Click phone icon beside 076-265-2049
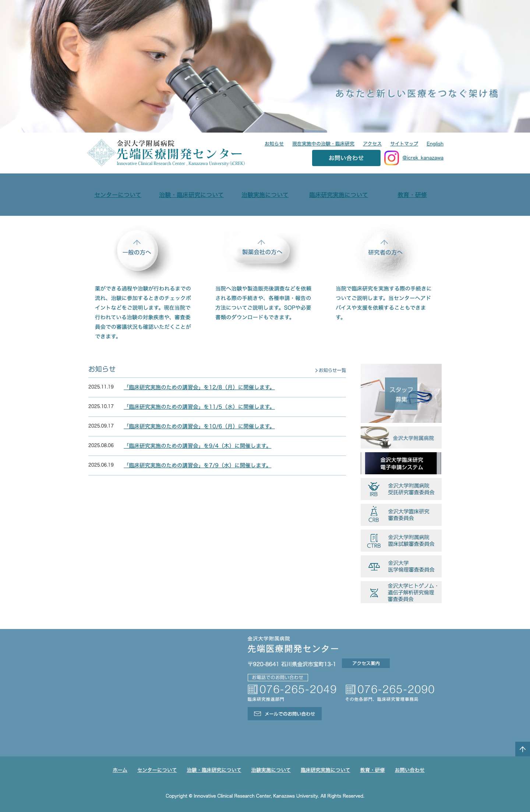 252,689
